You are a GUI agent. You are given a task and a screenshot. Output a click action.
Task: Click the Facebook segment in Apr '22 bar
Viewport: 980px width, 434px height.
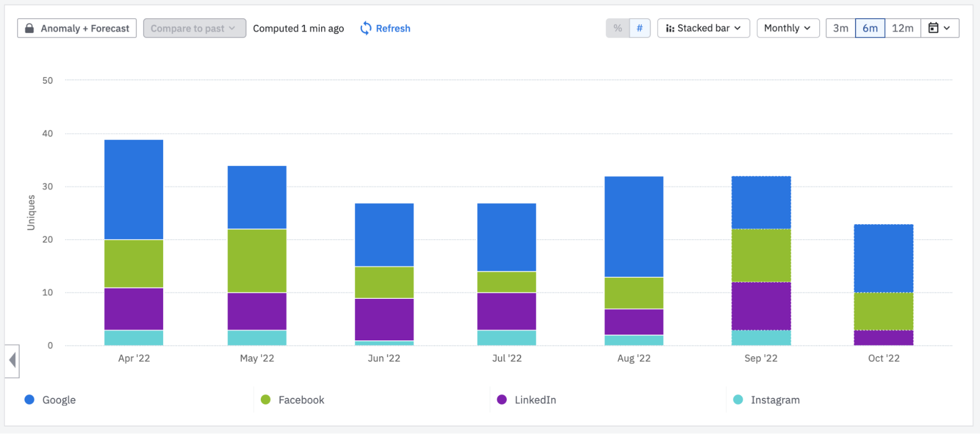[x=134, y=264]
